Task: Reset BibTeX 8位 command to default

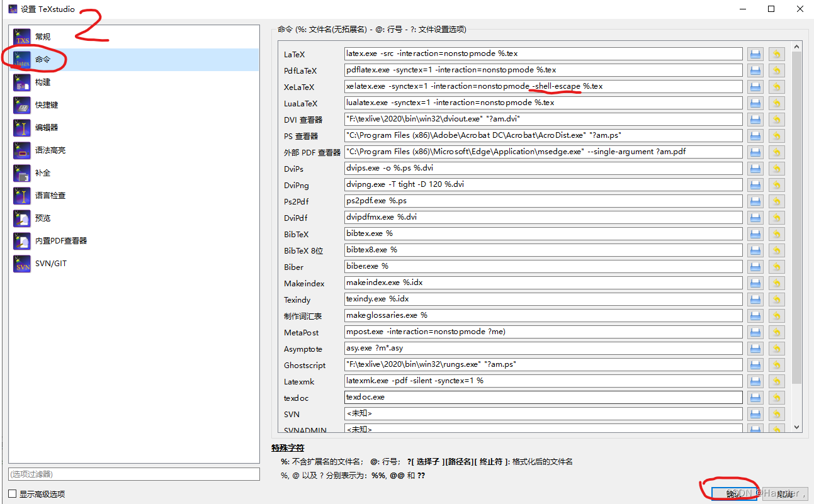Action: pos(777,250)
